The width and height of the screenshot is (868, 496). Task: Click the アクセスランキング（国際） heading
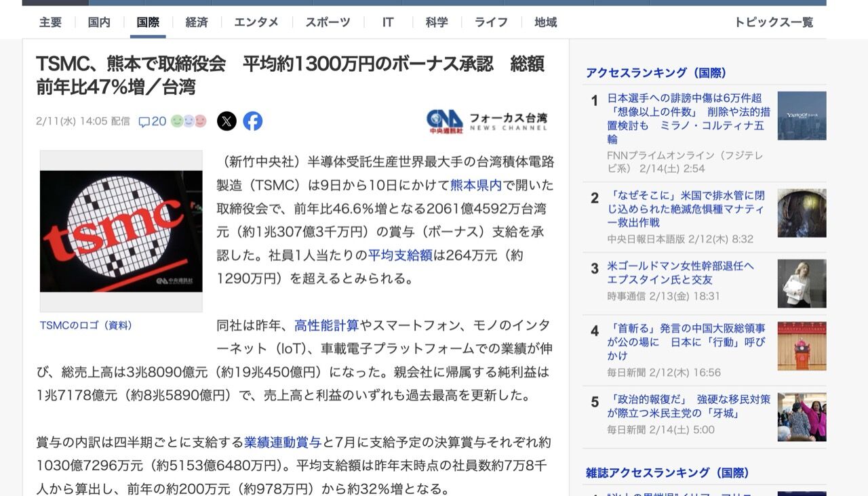coord(656,73)
